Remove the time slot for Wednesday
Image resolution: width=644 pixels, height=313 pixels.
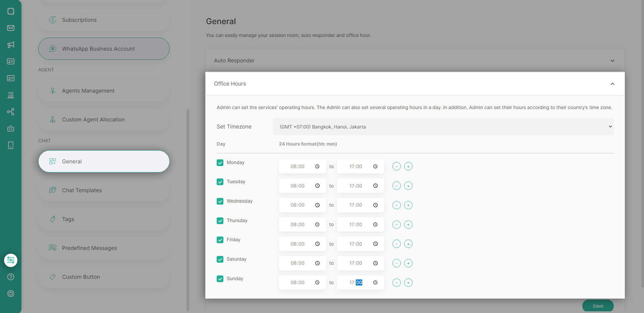coord(396,205)
